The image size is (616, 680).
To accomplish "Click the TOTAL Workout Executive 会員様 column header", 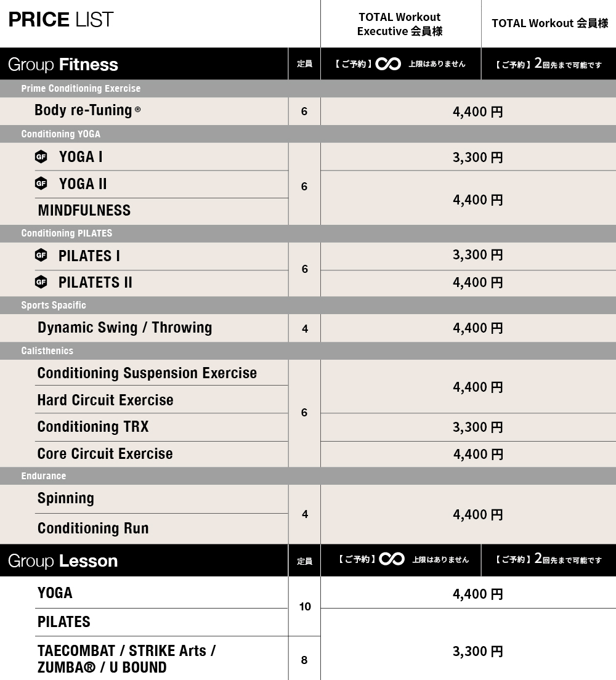I will (400, 24).
